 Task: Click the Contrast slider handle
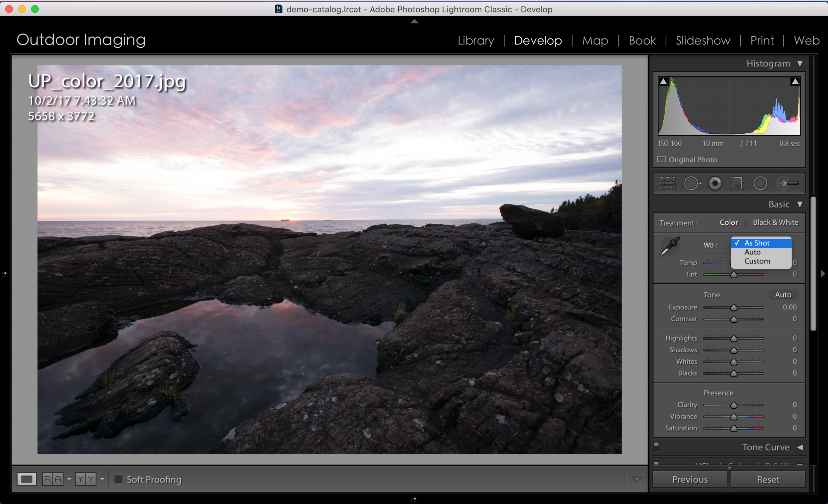(734, 319)
